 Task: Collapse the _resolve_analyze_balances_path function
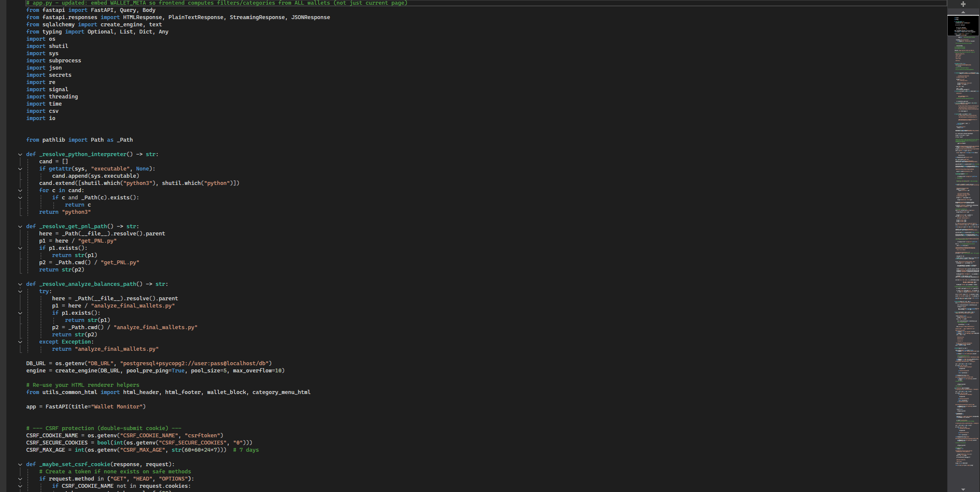[20, 284]
